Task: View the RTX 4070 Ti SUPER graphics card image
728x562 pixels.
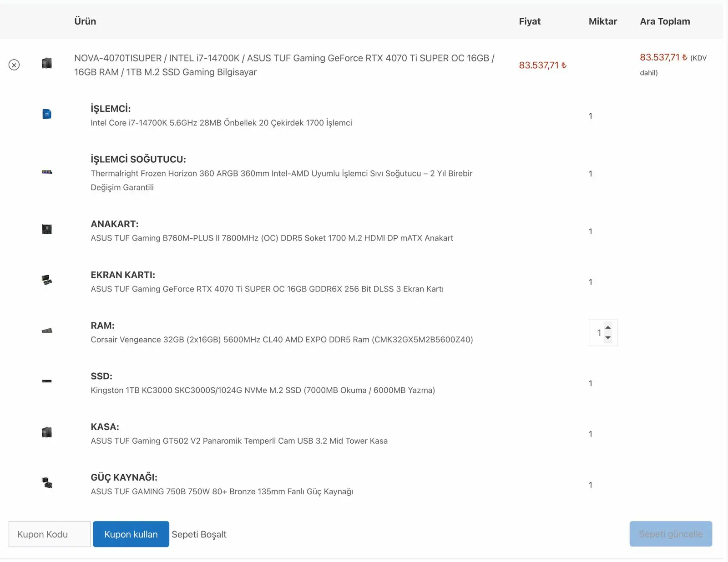Action: click(x=47, y=280)
